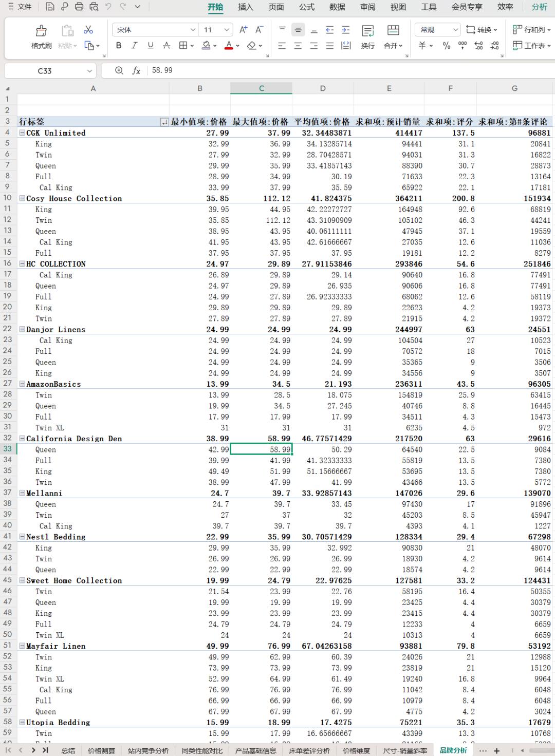
Task: Toggle align text right
Action: click(314, 46)
